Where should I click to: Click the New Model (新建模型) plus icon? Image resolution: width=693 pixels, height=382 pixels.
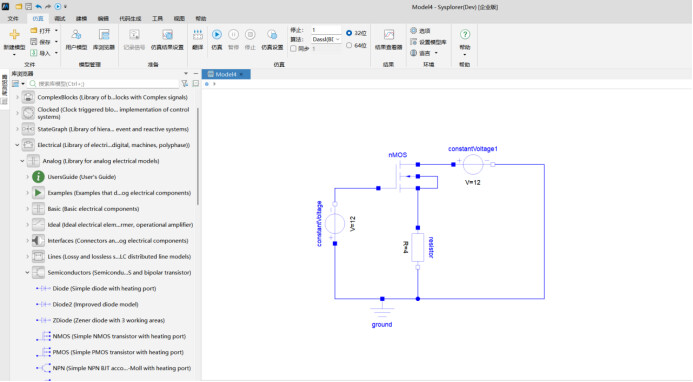click(14, 34)
